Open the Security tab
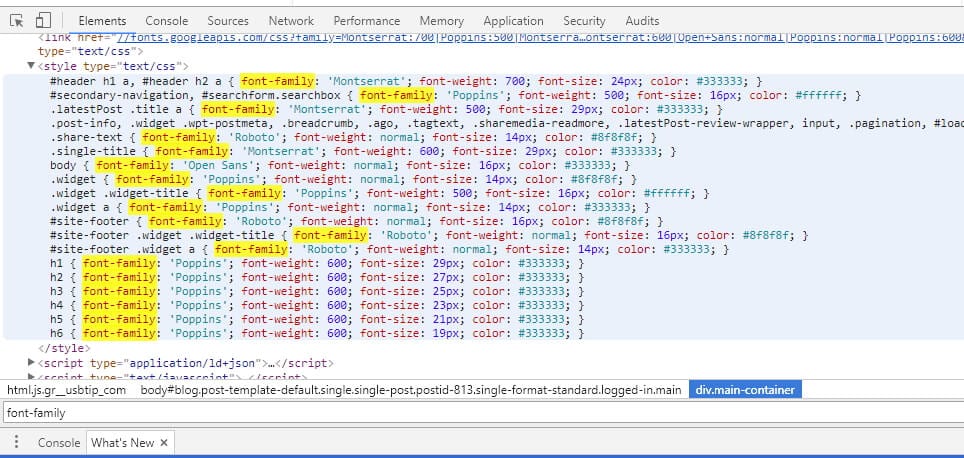The height and width of the screenshot is (458, 964). point(584,21)
